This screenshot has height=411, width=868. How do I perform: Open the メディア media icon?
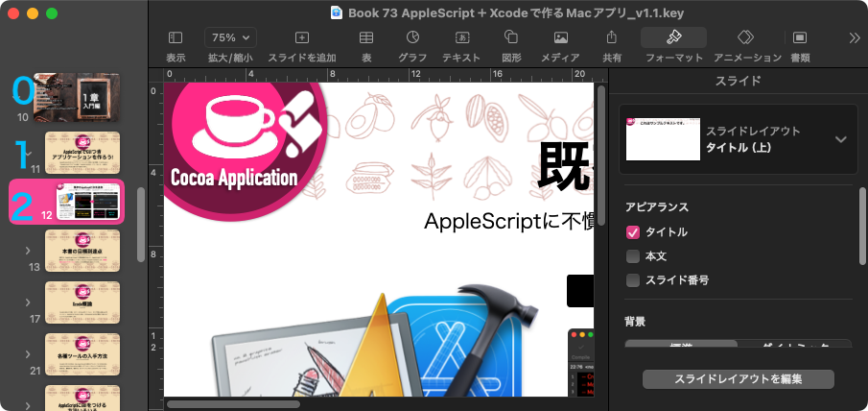pyautogui.click(x=560, y=37)
